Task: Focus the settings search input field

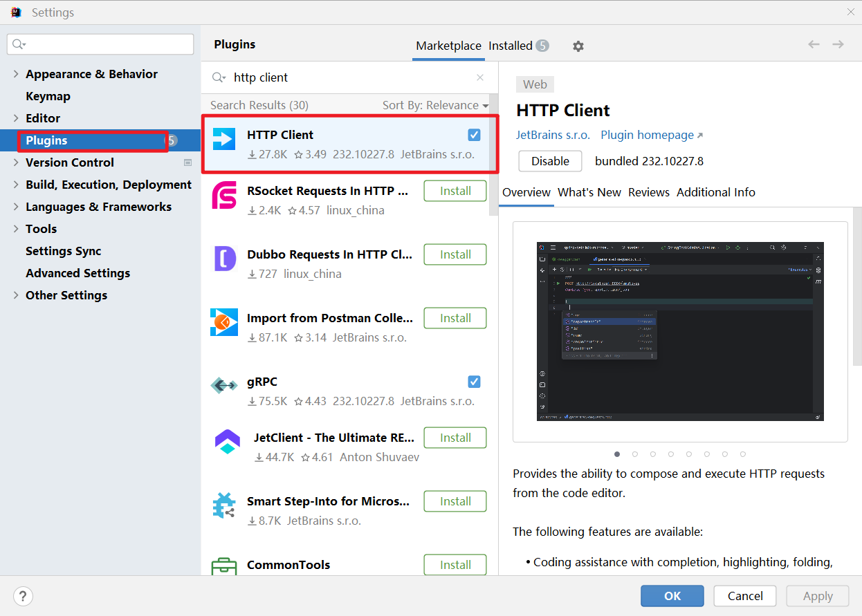Action: (x=100, y=44)
